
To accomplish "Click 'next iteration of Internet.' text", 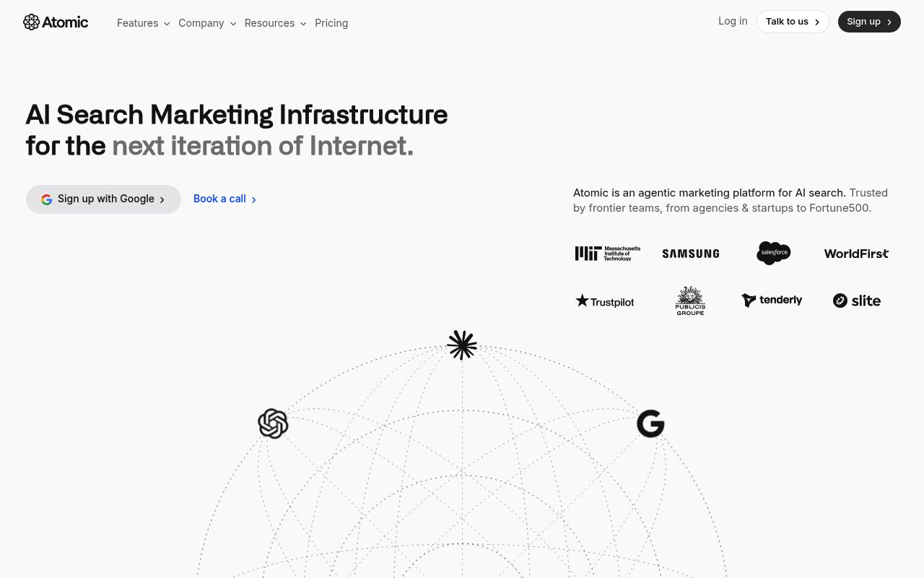I will (x=263, y=146).
